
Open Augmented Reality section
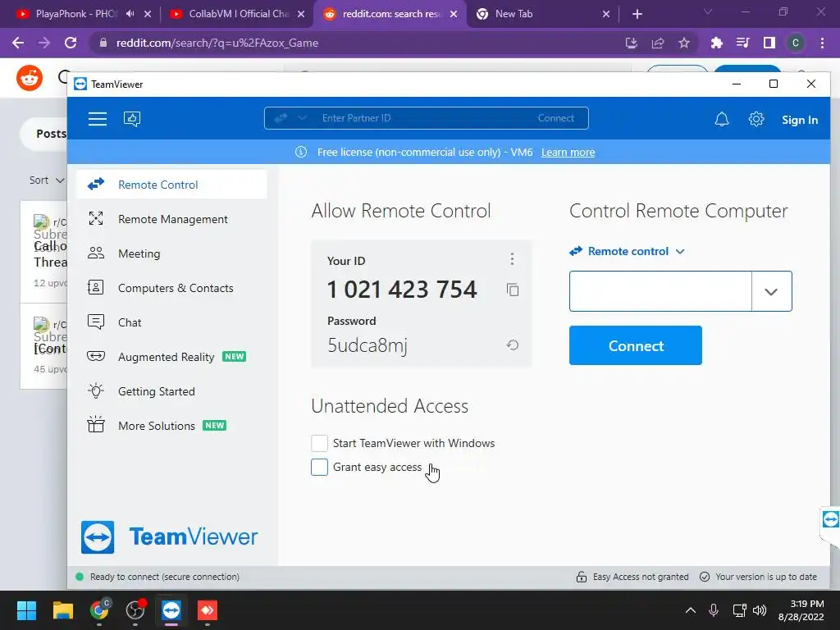point(171,357)
